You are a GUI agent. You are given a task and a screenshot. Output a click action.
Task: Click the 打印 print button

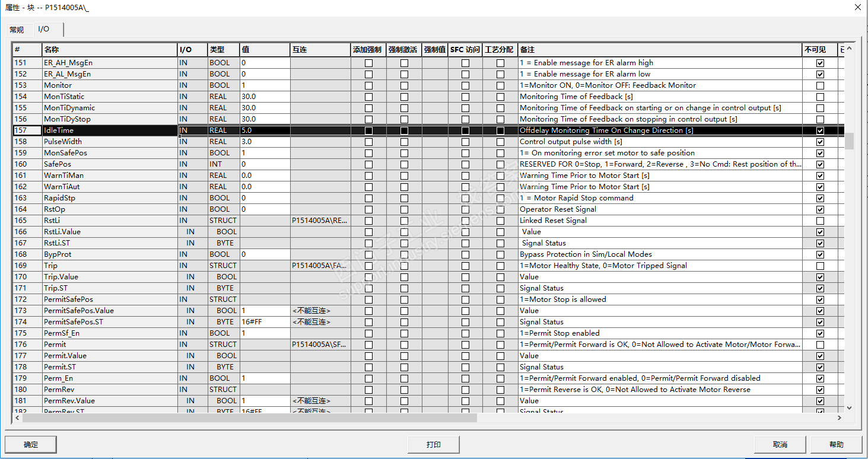[434, 444]
